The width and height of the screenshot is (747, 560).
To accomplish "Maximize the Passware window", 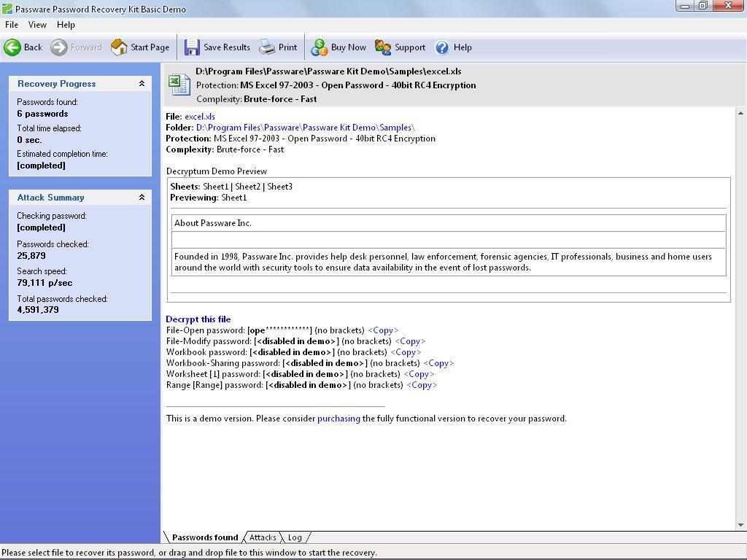I will [703, 6].
